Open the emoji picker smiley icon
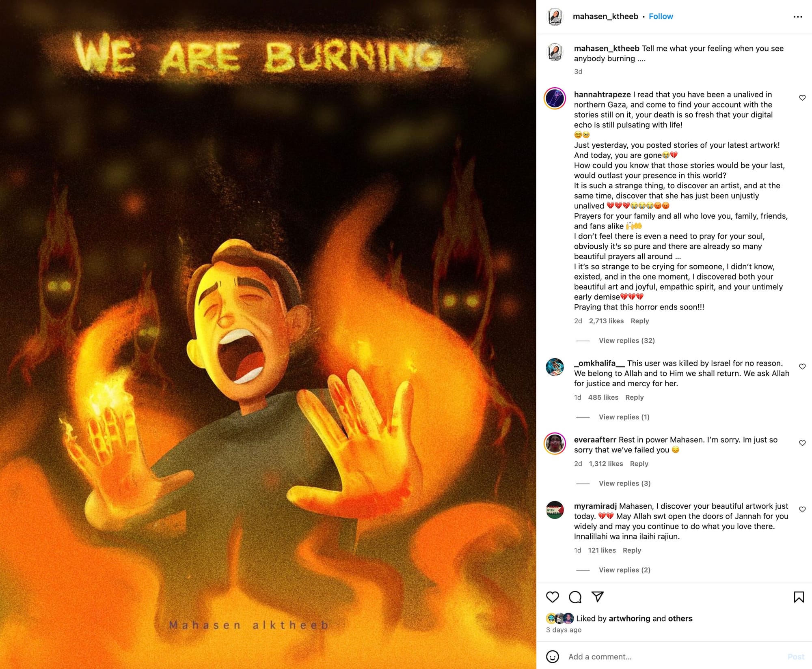 [x=553, y=656]
